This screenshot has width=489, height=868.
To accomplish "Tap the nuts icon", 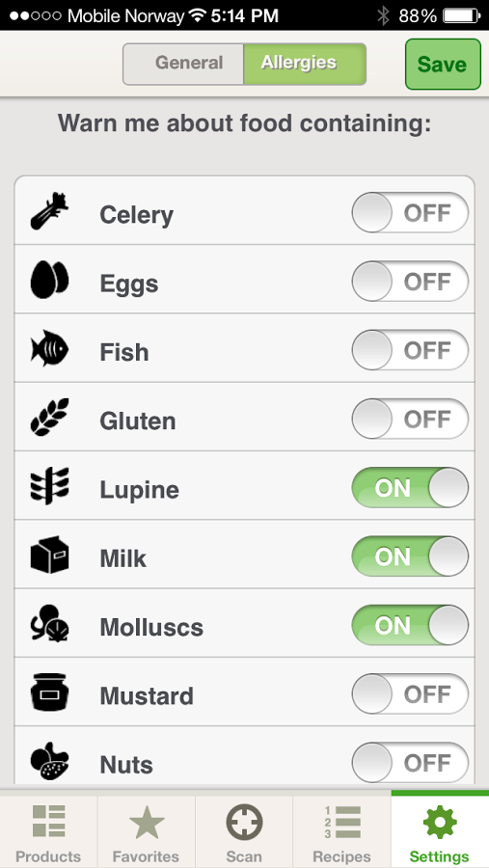I will (x=49, y=761).
